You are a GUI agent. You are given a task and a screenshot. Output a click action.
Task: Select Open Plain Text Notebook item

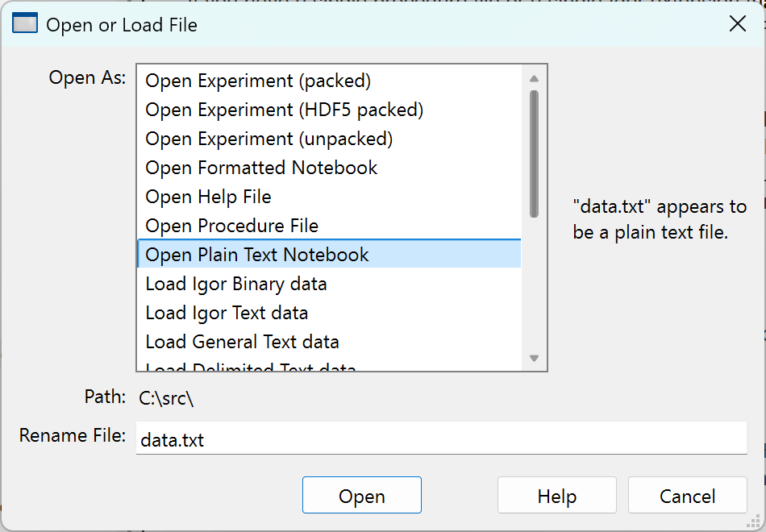[x=256, y=255]
